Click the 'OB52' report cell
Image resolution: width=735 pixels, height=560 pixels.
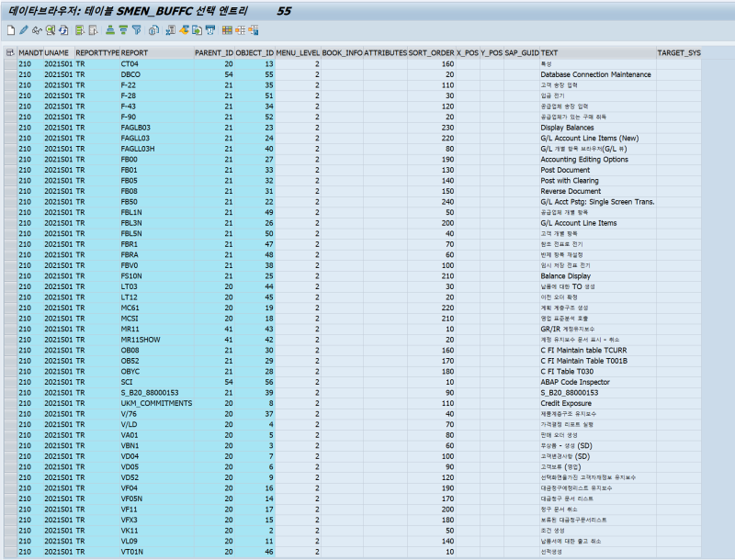[157, 361]
